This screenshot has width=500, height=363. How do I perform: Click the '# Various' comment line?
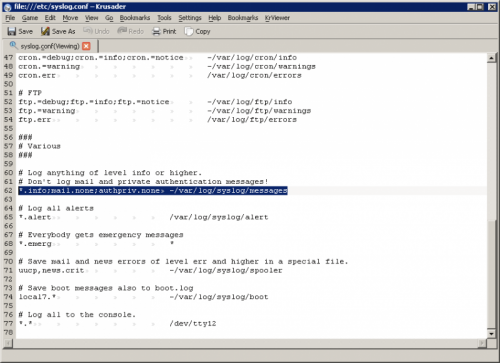coord(40,146)
